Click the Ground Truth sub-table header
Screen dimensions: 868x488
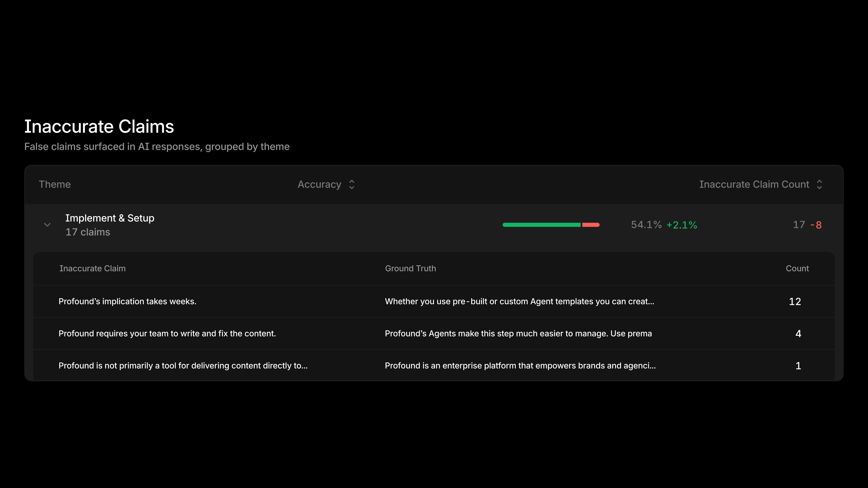(410, 268)
